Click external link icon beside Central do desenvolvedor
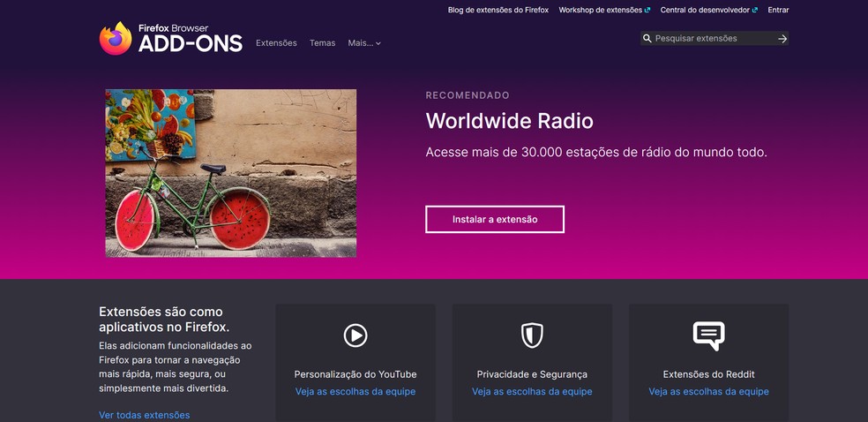Viewport: 868px width, 422px height. 754,10
